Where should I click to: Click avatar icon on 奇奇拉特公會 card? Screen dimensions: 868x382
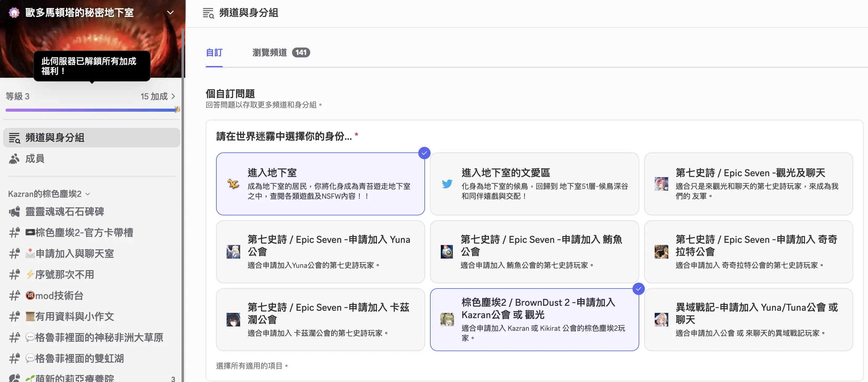click(661, 252)
